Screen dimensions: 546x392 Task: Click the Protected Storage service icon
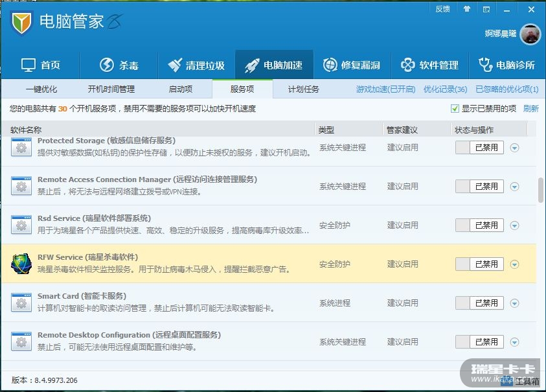[x=21, y=146]
